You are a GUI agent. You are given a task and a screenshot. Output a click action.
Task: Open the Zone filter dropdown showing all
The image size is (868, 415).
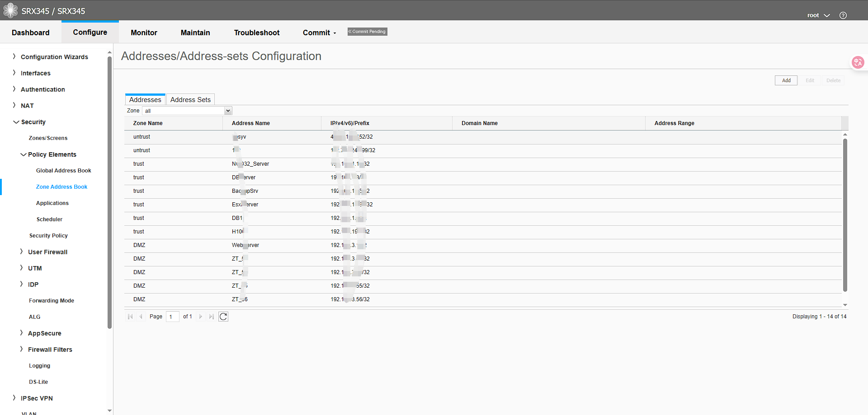[x=227, y=111]
